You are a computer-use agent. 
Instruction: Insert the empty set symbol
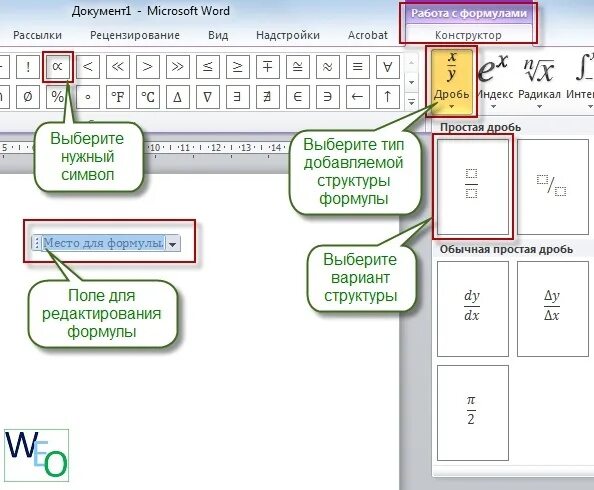(x=28, y=97)
